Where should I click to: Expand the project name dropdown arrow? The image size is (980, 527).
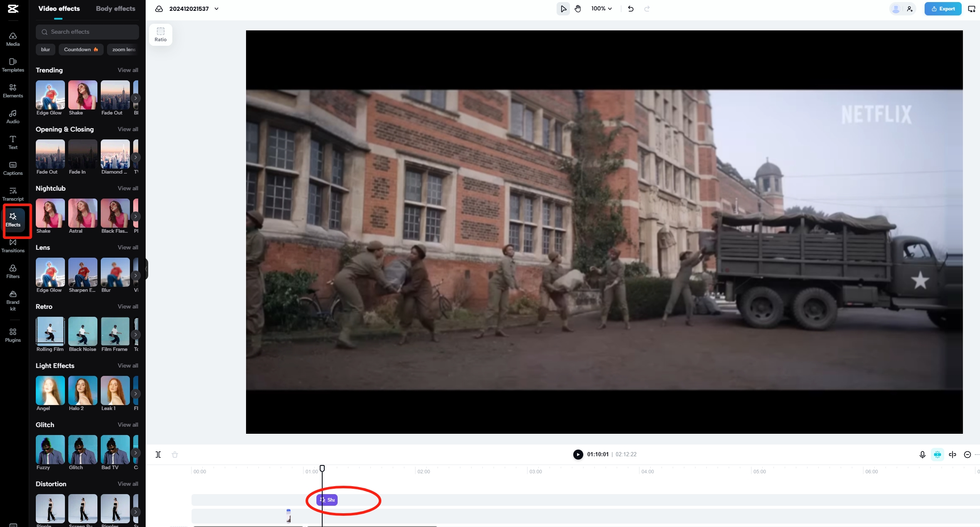[x=216, y=9]
